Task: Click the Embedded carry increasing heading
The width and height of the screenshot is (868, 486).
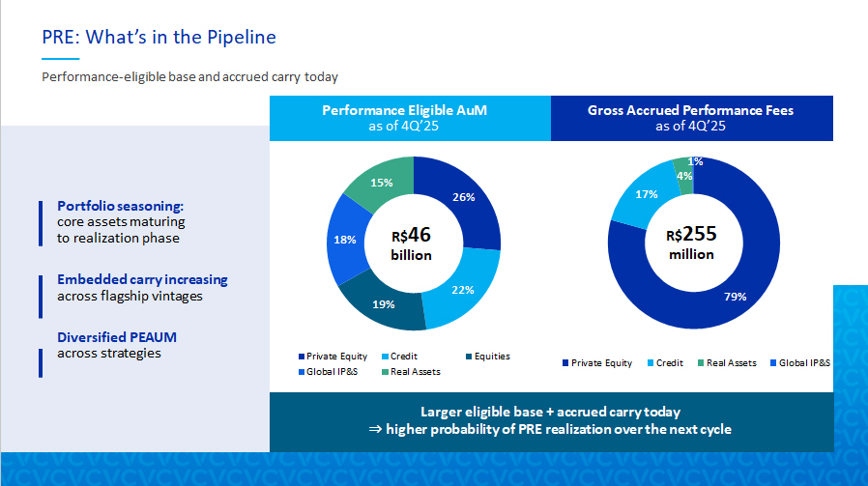Action: coord(142,279)
